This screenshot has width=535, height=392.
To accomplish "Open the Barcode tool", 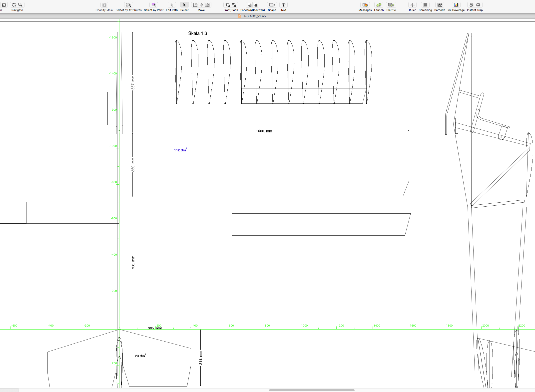I will pos(440,5).
